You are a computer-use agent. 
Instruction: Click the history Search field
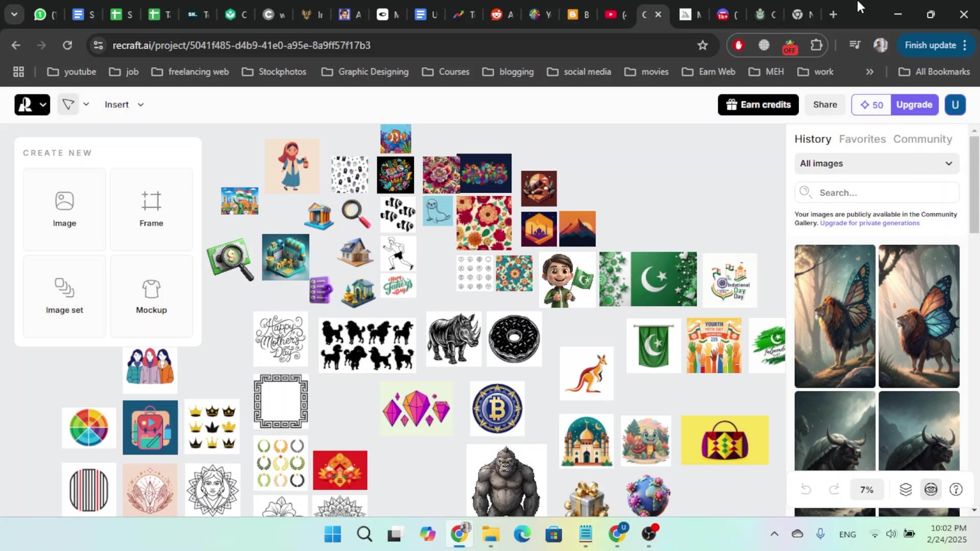click(x=883, y=193)
